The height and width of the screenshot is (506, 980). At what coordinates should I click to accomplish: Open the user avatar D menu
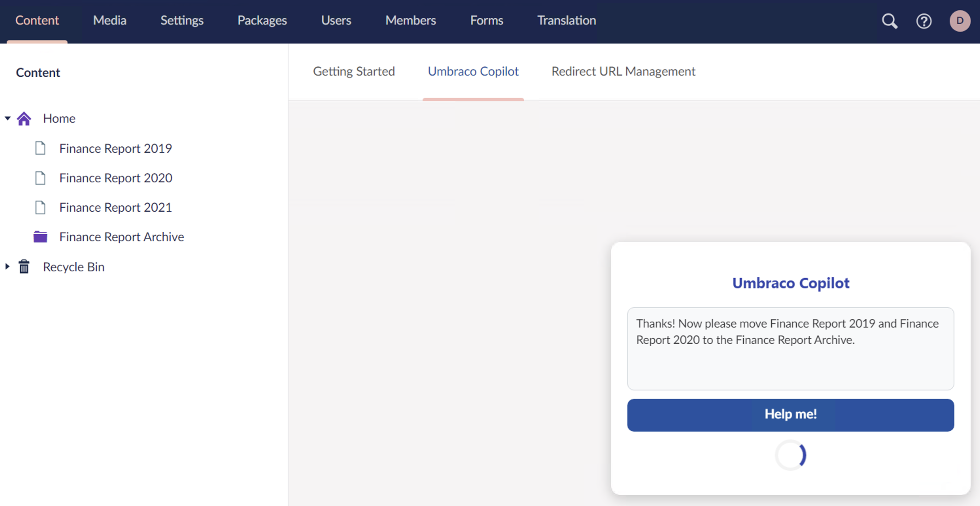(959, 21)
